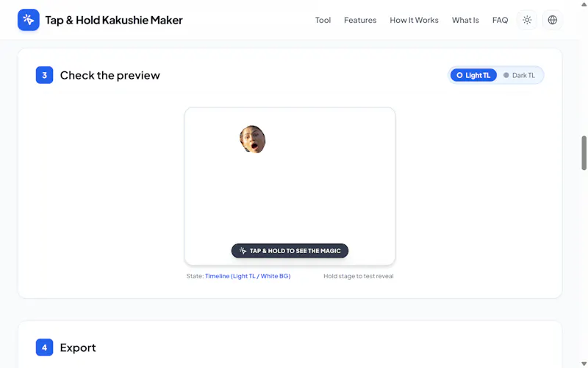Toggle light/dark theme sun icon

[x=527, y=20]
